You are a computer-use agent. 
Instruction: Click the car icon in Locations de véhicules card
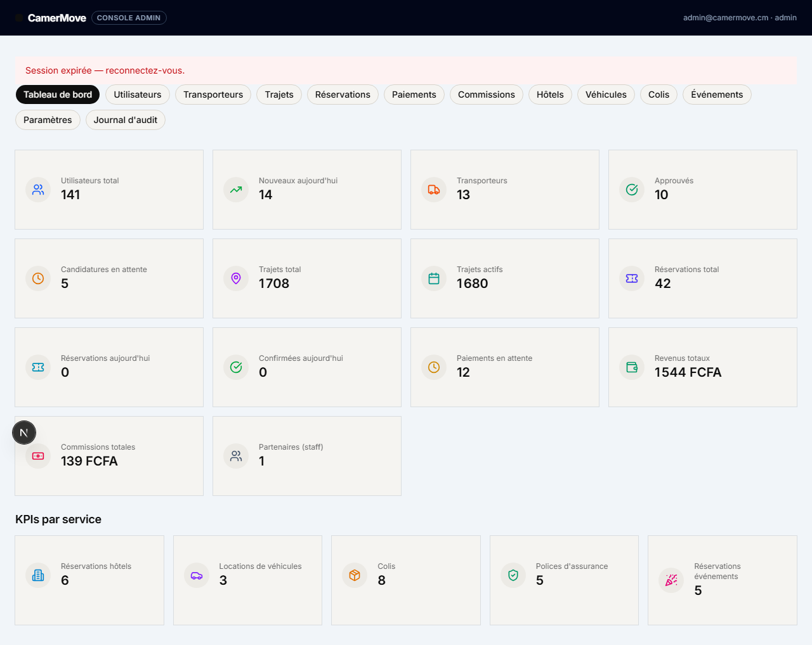pyautogui.click(x=197, y=575)
